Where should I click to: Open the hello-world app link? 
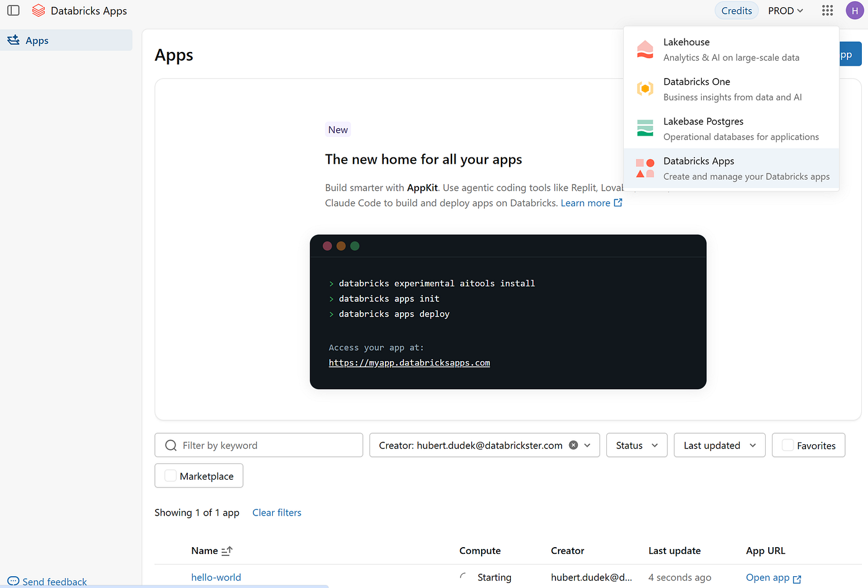coord(216,577)
